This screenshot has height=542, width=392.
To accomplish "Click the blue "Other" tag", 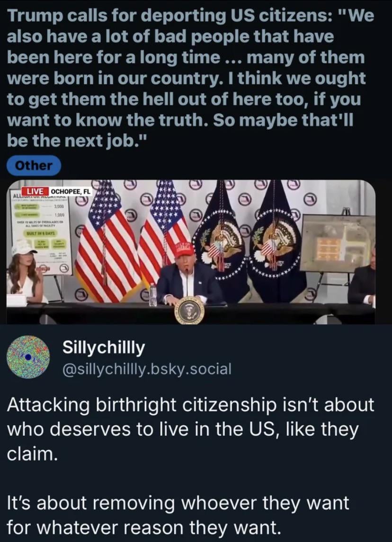I will tap(34, 166).
